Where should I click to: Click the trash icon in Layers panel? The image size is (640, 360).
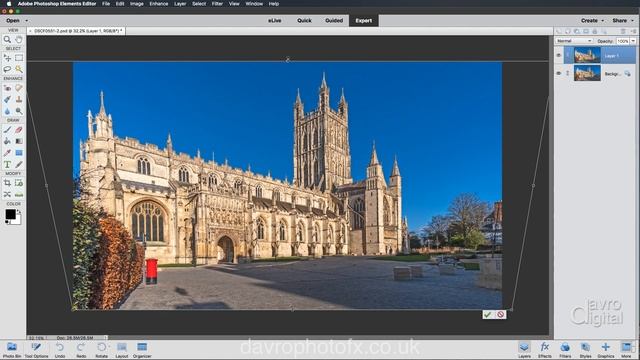pyautogui.click(x=623, y=31)
